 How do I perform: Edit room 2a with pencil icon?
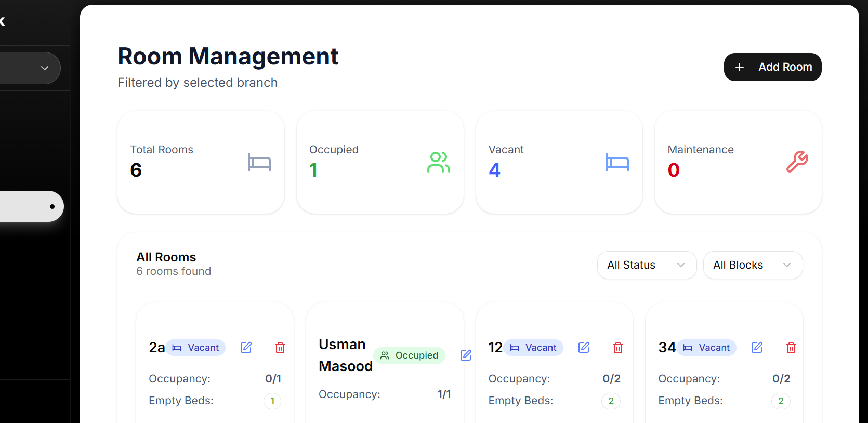246,348
